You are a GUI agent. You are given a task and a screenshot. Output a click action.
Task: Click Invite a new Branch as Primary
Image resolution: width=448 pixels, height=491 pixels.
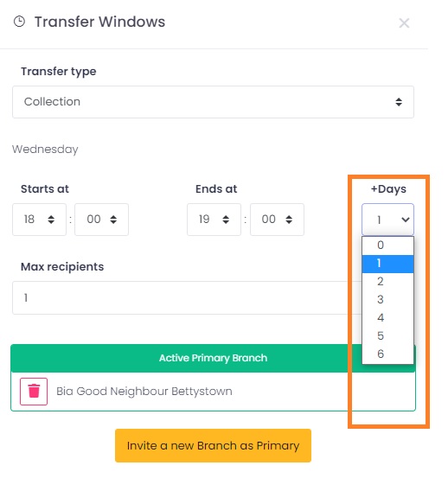pos(213,445)
